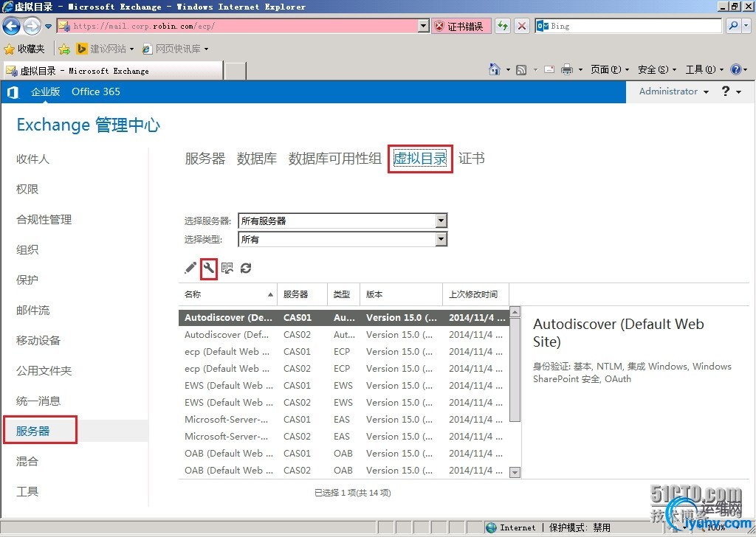Click the add to favorites bar star icon
Screen dimensions: 756x537
(64, 49)
